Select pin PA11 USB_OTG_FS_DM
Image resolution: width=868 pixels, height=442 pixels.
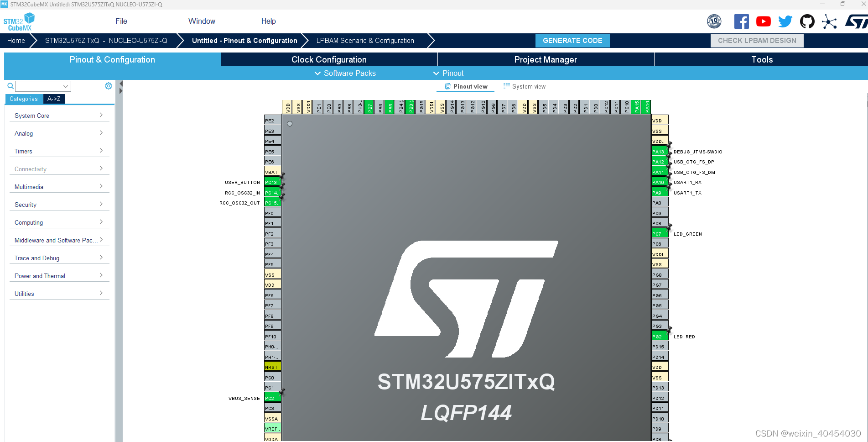click(x=660, y=172)
